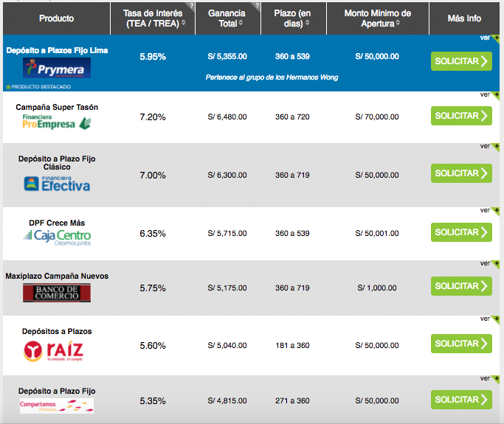Screen dimensions: 504x424
Task: Open the 'Depósitos a Plazos' product title
Action: tap(57, 332)
